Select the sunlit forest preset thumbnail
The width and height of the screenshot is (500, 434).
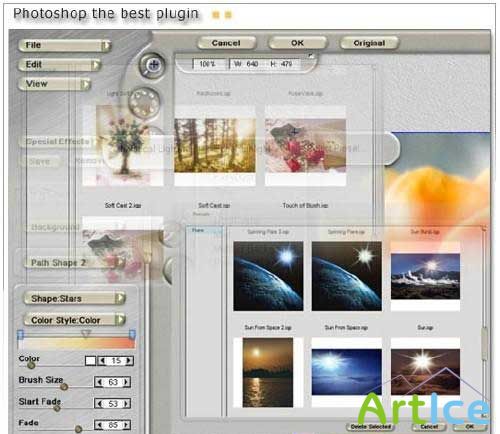click(x=215, y=146)
